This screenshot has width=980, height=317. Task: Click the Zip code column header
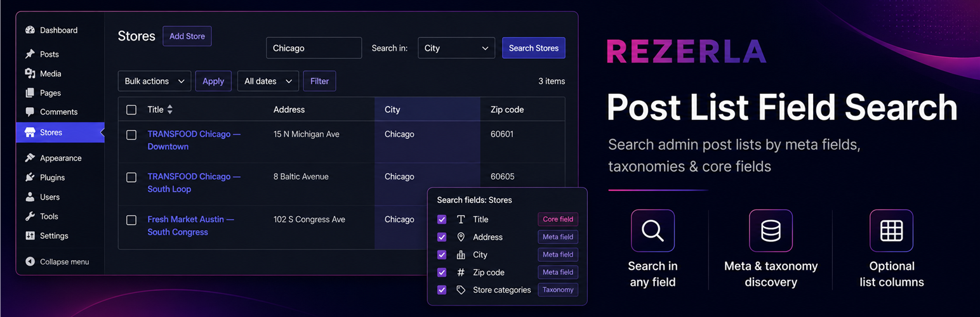[507, 110]
